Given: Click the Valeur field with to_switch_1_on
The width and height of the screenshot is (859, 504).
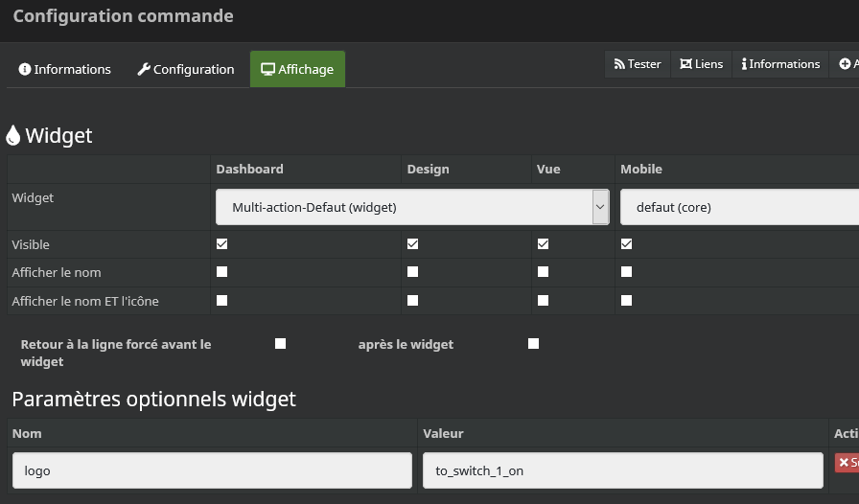Looking at the screenshot, I should tap(622, 470).
